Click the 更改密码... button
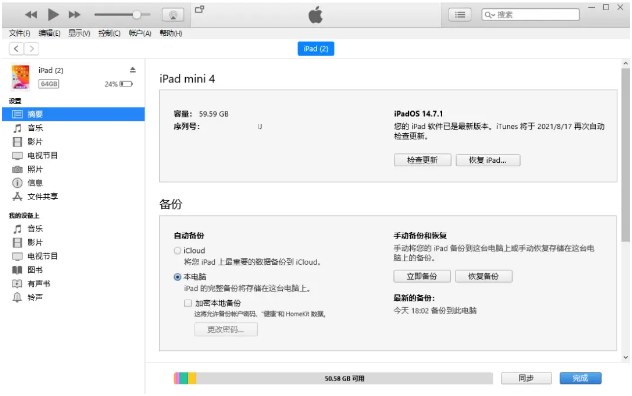The image size is (632, 396). point(226,330)
